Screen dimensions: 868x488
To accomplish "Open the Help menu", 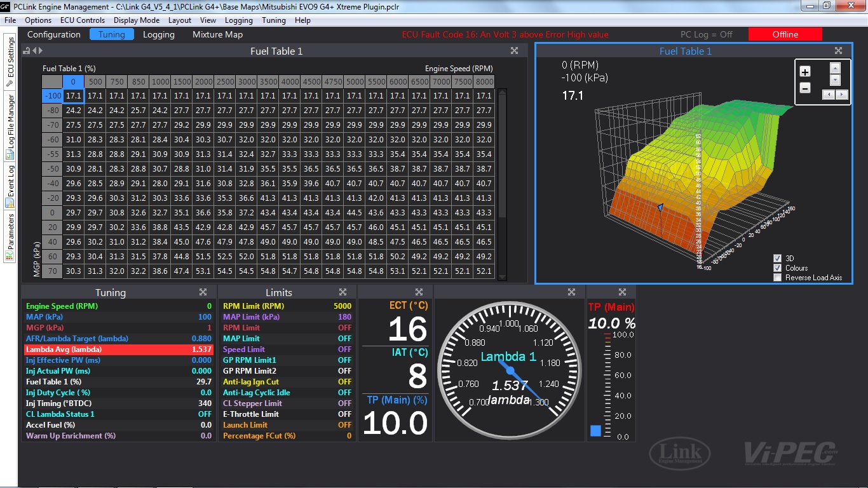I will pyautogui.click(x=303, y=20).
